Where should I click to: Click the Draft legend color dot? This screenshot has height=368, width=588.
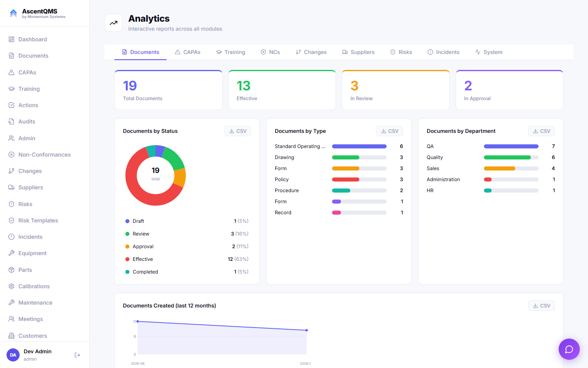127,221
